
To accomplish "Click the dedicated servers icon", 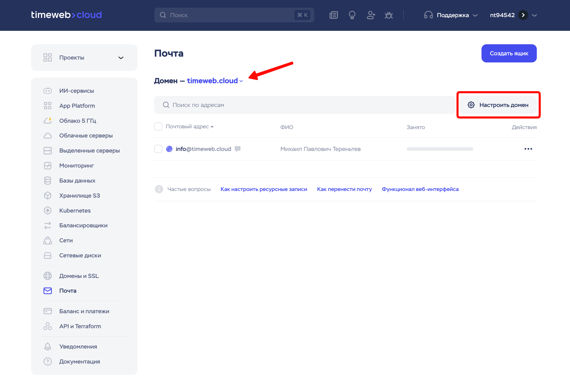I will coord(48,151).
